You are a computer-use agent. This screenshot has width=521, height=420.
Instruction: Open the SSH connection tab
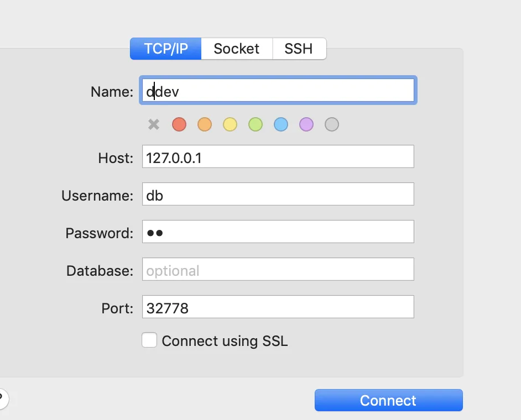coord(299,49)
